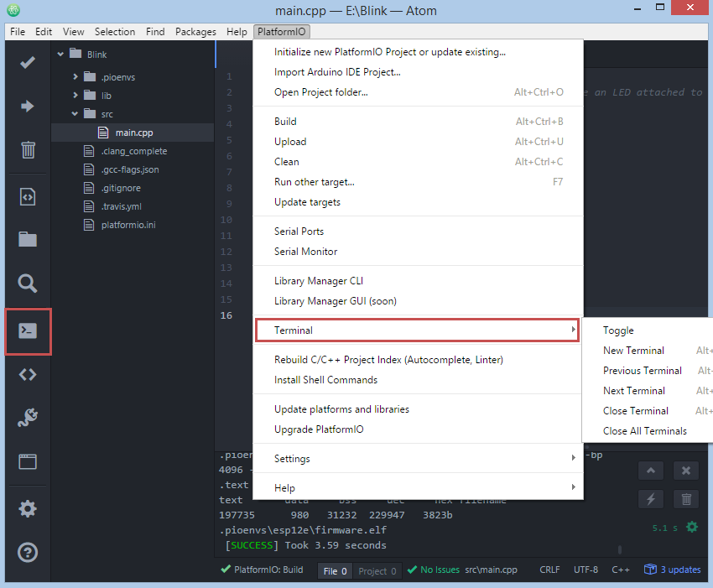Click the package icon next to 3 updates

(x=650, y=570)
